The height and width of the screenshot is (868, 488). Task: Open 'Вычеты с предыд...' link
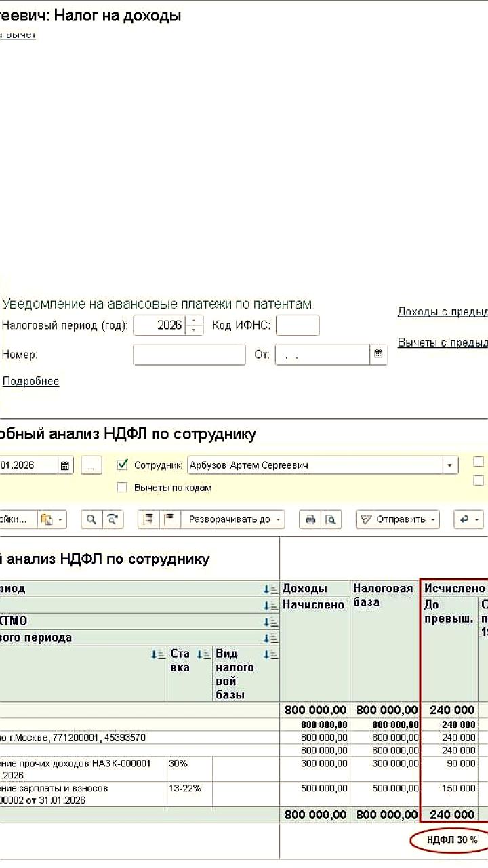tap(443, 342)
